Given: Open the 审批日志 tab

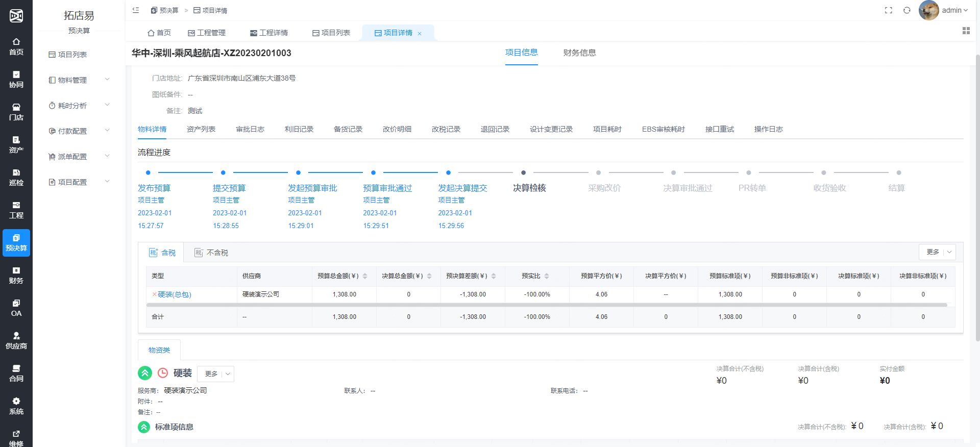Looking at the screenshot, I should click(x=250, y=129).
